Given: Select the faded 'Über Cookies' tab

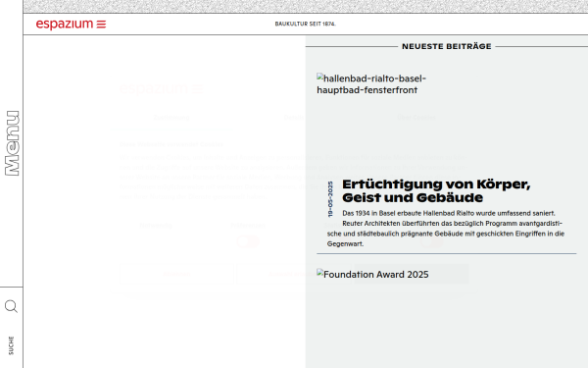Looking at the screenshot, I should (416, 118).
